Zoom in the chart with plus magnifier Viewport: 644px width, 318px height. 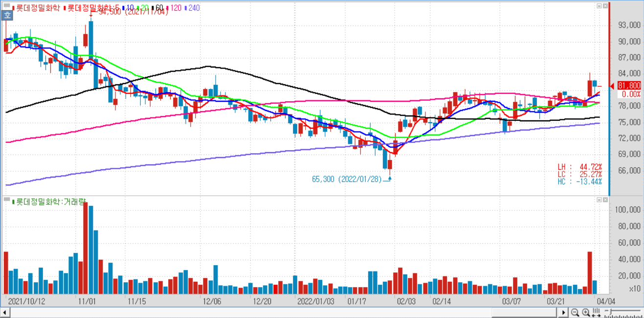[x=586, y=312]
